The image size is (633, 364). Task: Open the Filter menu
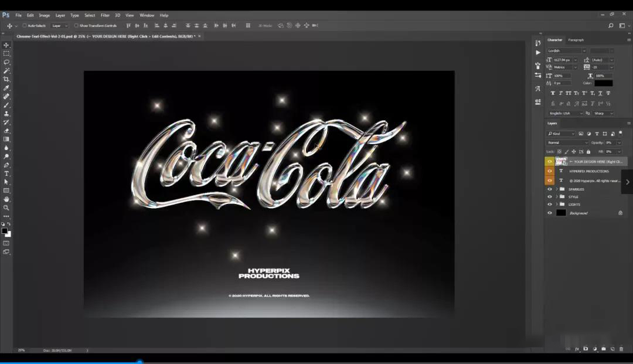click(x=105, y=15)
